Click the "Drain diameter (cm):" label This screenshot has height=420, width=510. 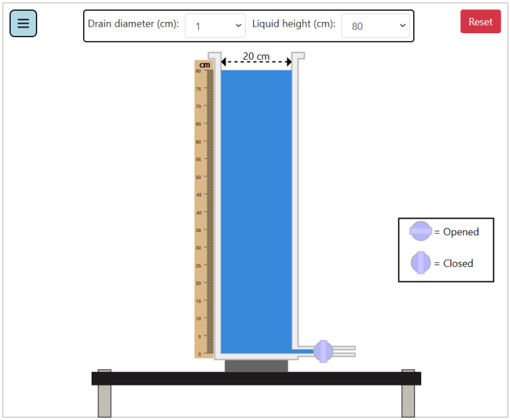(x=133, y=24)
